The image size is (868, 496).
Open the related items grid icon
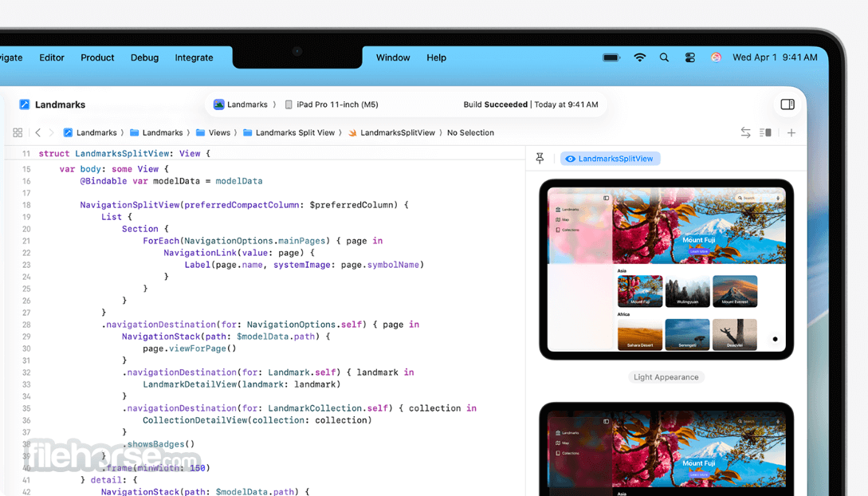[18, 132]
